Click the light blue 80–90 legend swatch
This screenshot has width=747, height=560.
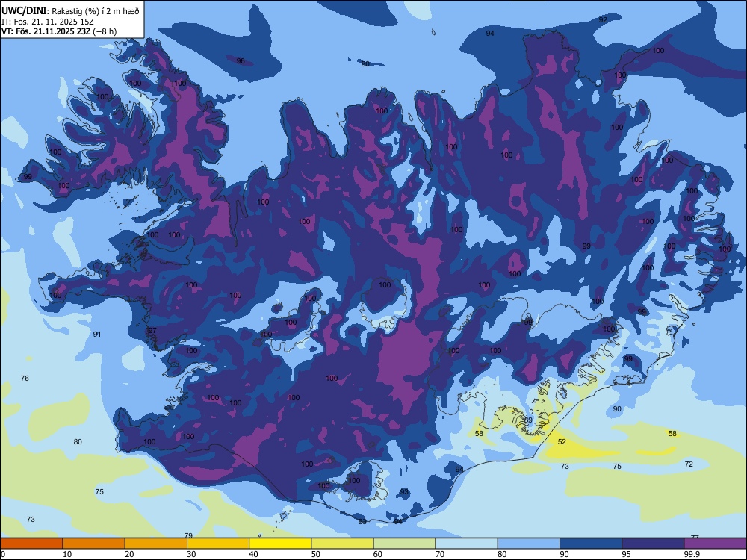(x=528, y=544)
